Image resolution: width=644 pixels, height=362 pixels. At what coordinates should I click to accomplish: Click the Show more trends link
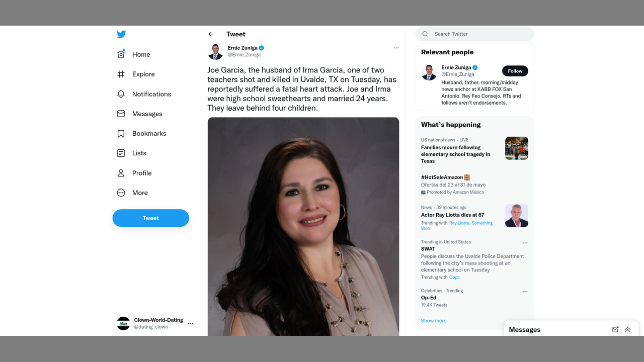434,321
